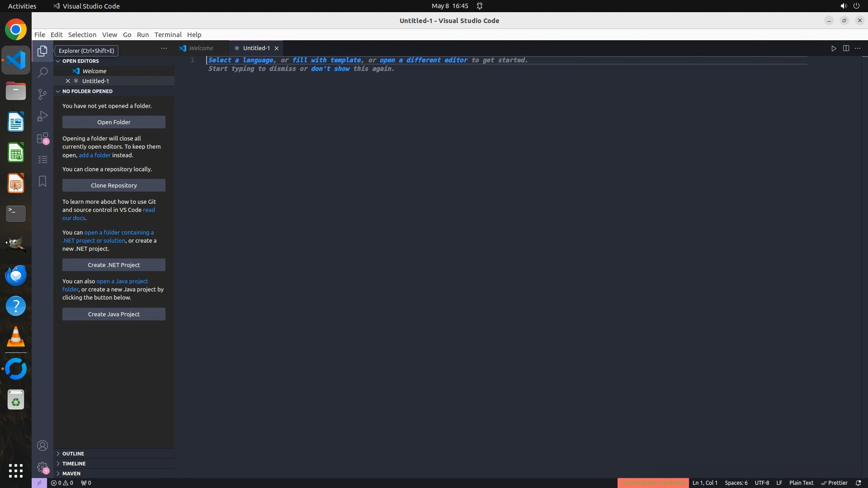
Task: Open the Source Control view
Action: click(42, 94)
